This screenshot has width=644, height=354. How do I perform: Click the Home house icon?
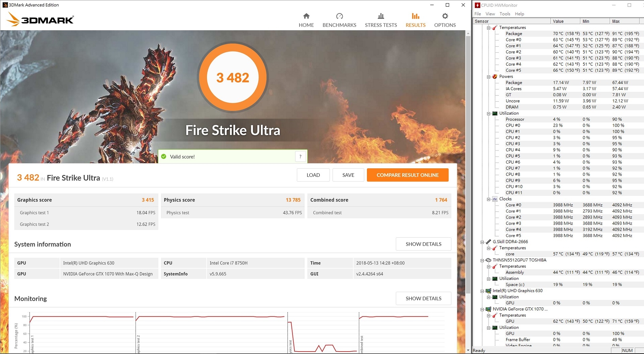coord(306,16)
